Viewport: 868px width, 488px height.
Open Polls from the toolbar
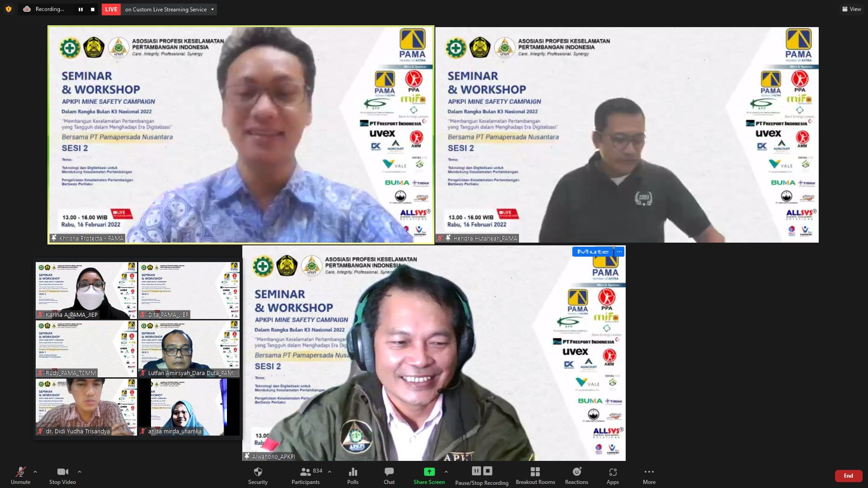point(353,472)
